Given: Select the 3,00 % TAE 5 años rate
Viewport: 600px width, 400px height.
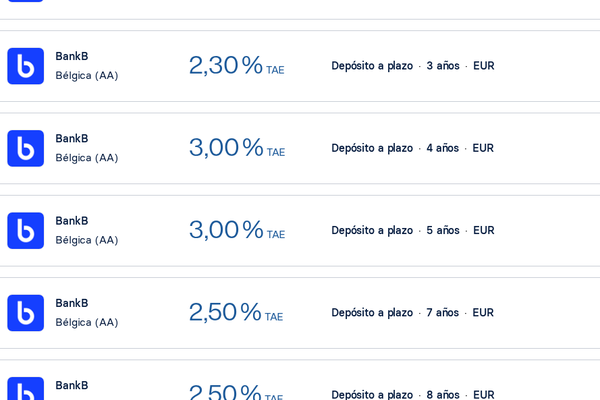Looking at the screenshot, I should pos(237,230).
